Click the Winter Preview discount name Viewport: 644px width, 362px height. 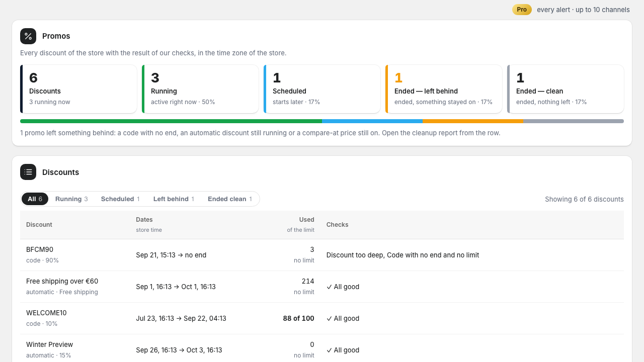(49, 344)
